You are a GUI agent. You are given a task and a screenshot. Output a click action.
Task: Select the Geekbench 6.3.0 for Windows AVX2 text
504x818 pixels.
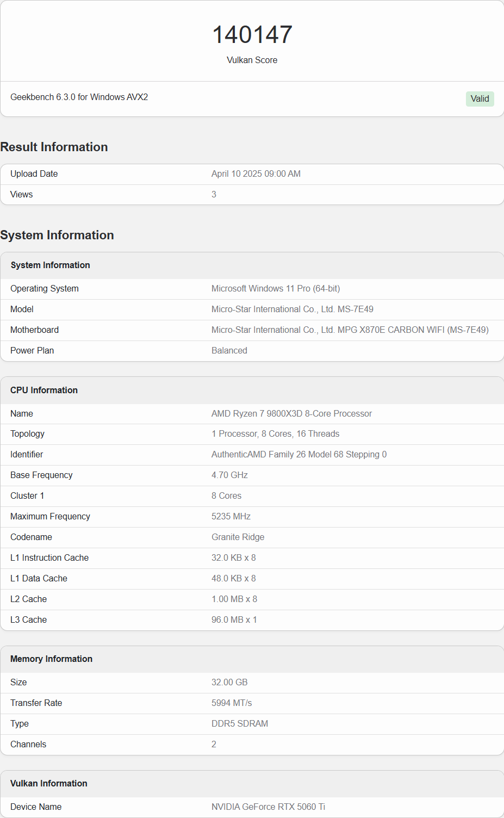point(79,97)
